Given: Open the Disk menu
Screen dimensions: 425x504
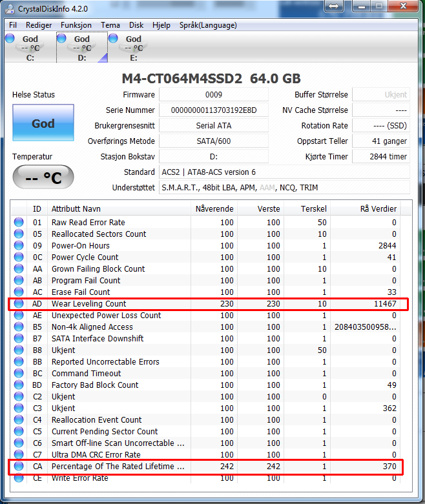Looking at the screenshot, I should [x=136, y=25].
